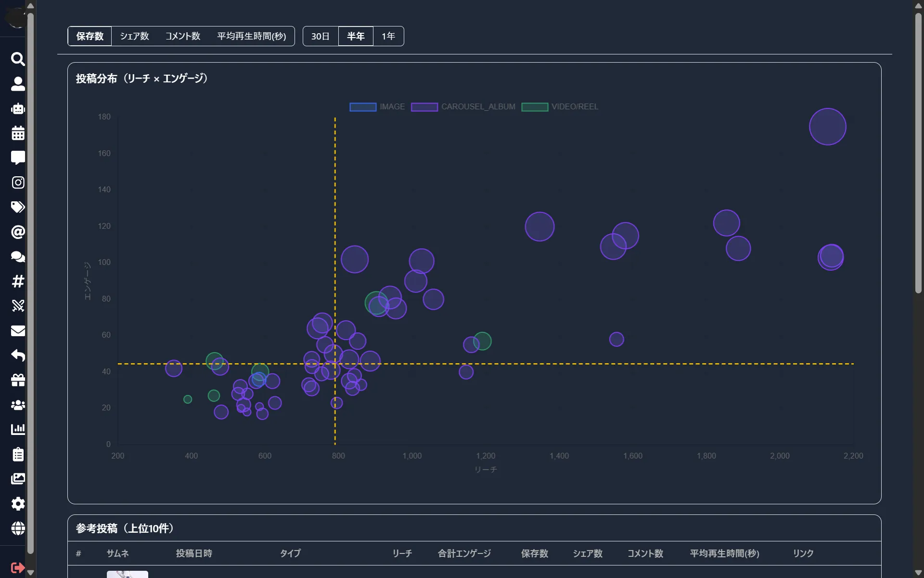The width and height of the screenshot is (924, 578).
Task: Select the 保存数 metric tab
Action: (x=90, y=36)
